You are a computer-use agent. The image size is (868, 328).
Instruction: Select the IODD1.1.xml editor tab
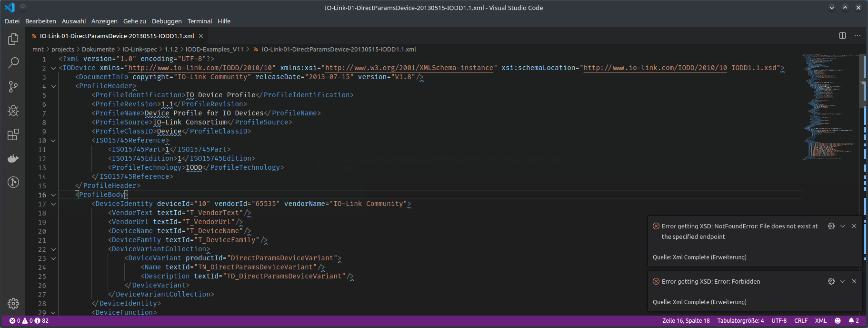click(117, 36)
